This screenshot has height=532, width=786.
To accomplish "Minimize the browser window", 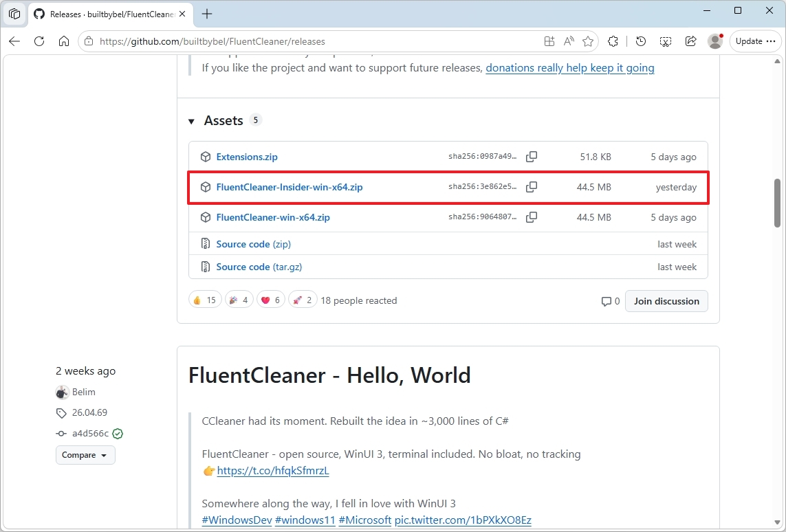I will pyautogui.click(x=707, y=10).
